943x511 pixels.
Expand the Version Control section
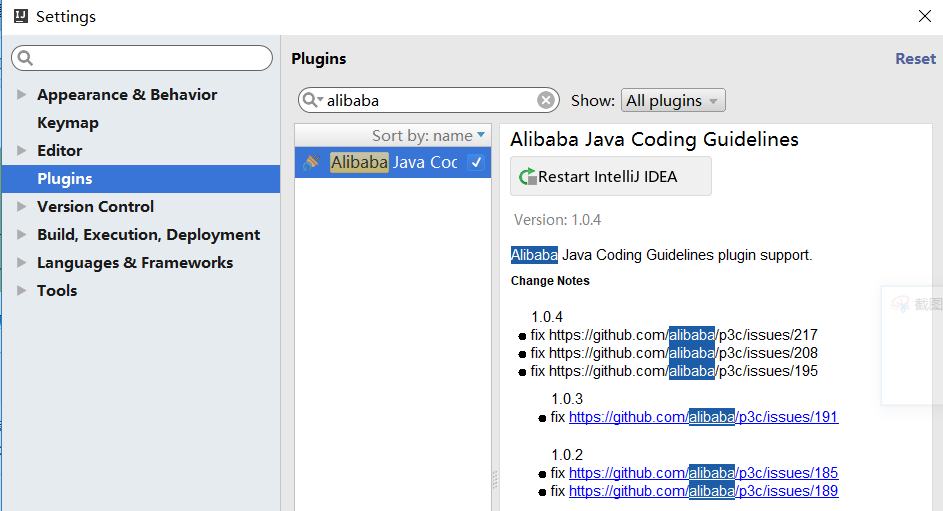click(x=22, y=206)
